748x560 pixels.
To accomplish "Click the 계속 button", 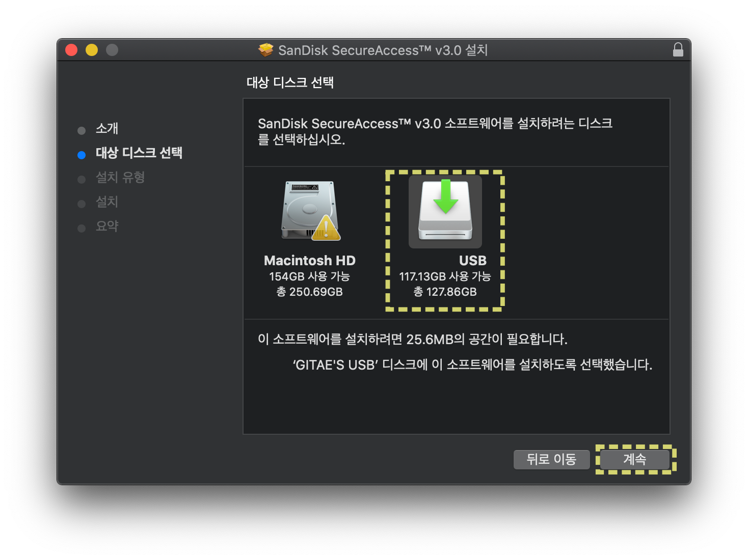I will (x=635, y=459).
